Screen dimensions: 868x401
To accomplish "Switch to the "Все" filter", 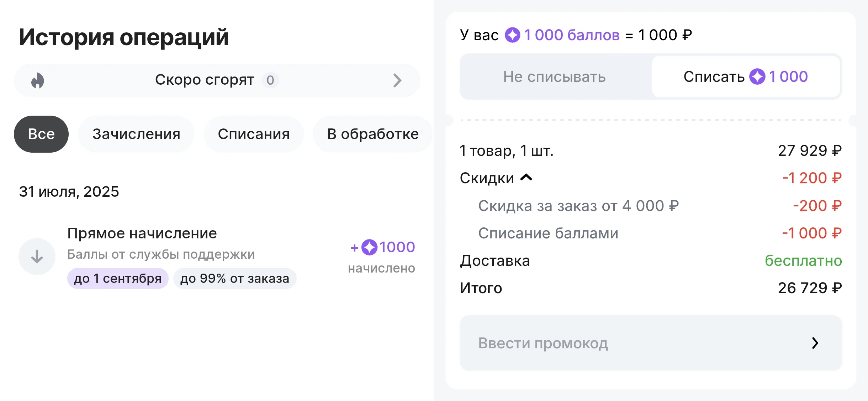I will 41,134.
